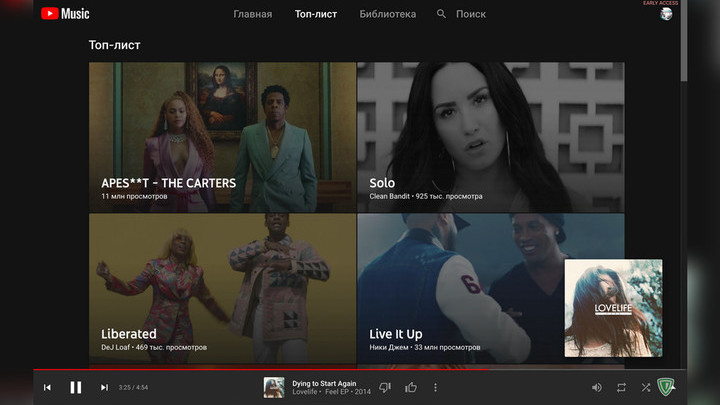Image resolution: width=720 pixels, height=405 pixels.
Task: Mute using the volume speaker icon
Action: [596, 388]
